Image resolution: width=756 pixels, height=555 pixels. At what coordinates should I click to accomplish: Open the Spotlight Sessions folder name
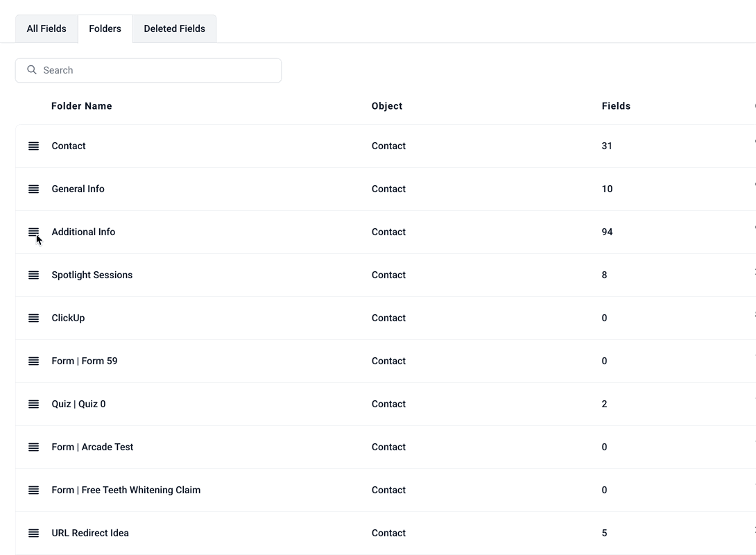pos(92,275)
